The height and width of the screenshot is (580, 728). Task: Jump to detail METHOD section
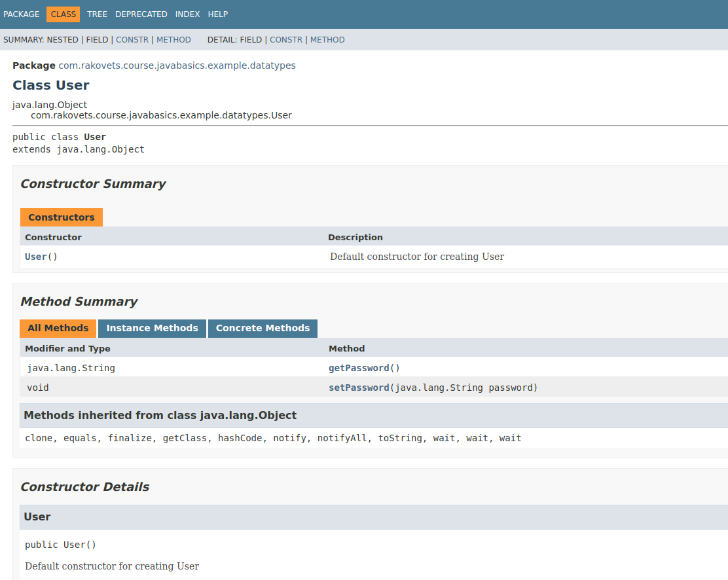tap(327, 40)
